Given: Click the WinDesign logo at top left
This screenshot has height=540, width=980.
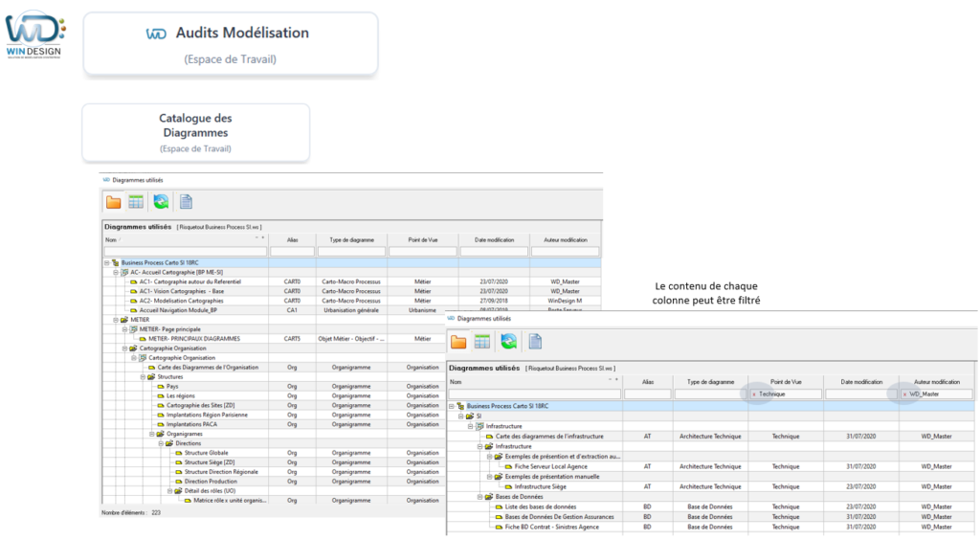Looking at the screenshot, I should pos(34,34).
